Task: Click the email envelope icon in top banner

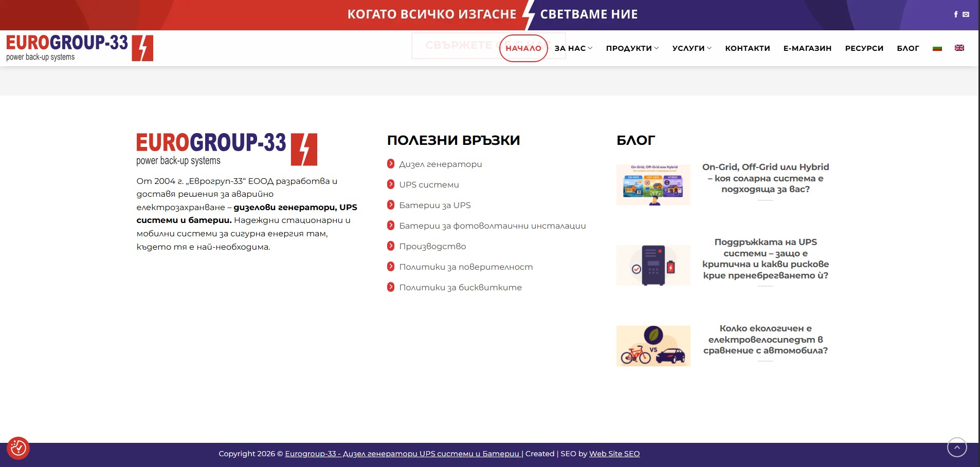Action: [966, 14]
